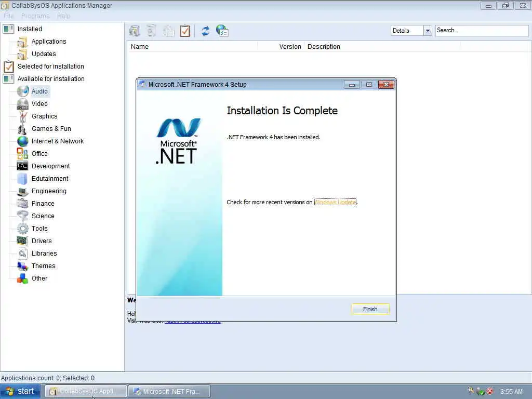Open the File menu
The height and width of the screenshot is (399, 532).
point(8,16)
